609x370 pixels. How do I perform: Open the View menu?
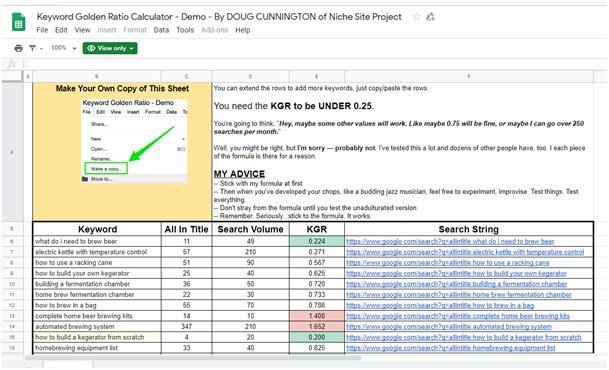coord(82,30)
